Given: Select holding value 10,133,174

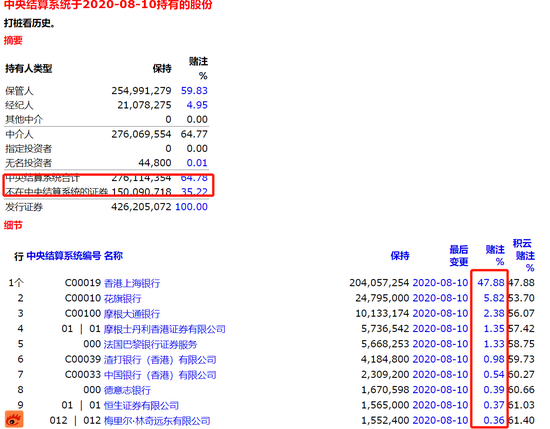Looking at the screenshot, I should pos(382,313).
